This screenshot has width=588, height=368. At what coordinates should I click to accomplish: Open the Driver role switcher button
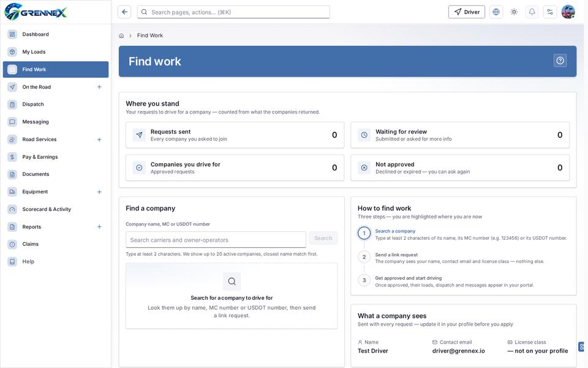click(467, 12)
